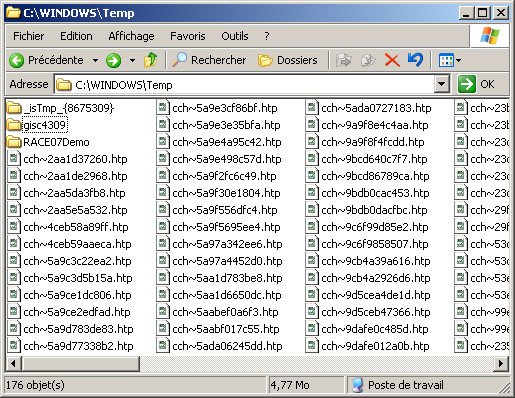Viewport: 515px width, 398px height.
Task: Open the Favoris menu
Action: point(188,36)
